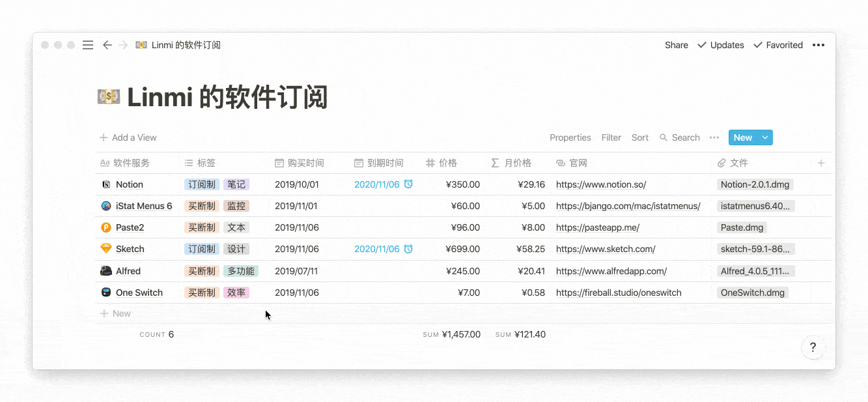Image resolution: width=868 pixels, height=402 pixels.
Task: Go back with the left arrow
Action: tap(107, 45)
